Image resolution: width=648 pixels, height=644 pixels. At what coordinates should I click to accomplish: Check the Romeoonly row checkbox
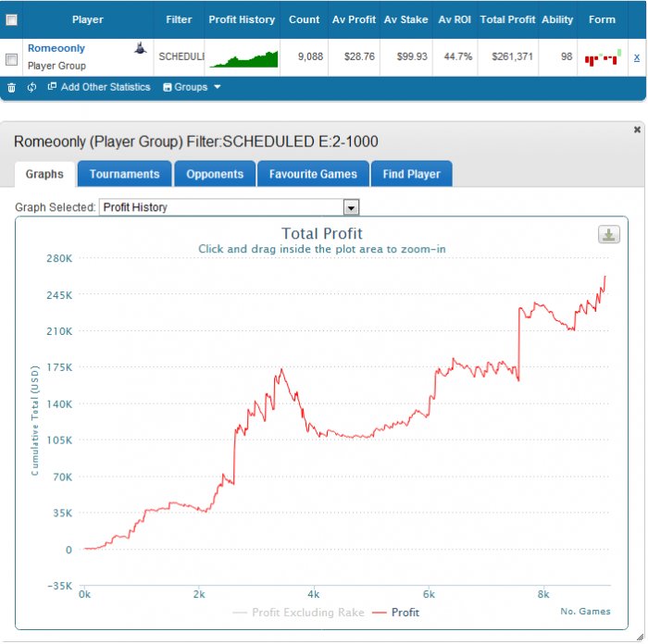pyautogui.click(x=11, y=59)
